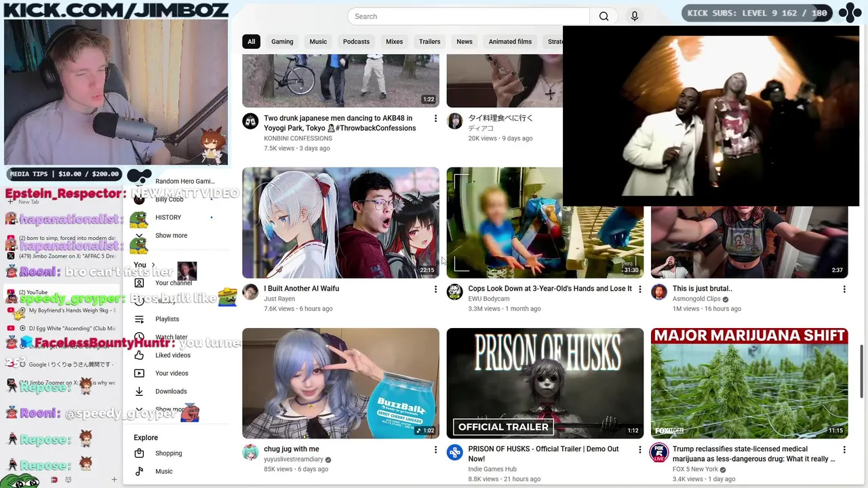The height and width of the screenshot is (488, 868).
Task: Open options menu for chug jug with me
Action: 435,450
